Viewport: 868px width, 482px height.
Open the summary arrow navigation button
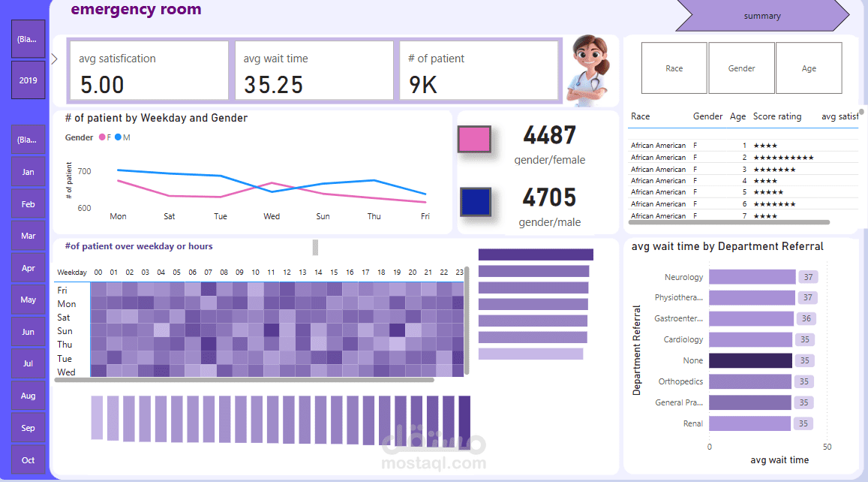(762, 16)
